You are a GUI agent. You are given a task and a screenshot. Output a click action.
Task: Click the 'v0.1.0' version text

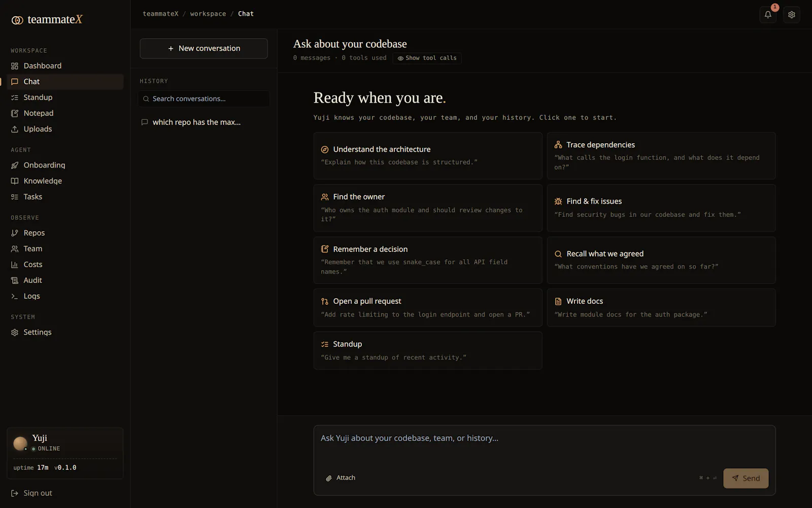[65, 468]
